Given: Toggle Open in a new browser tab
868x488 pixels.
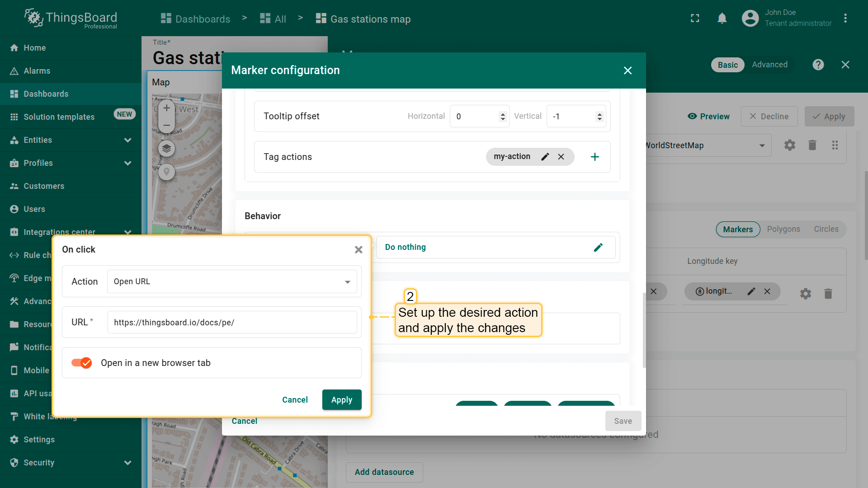Looking at the screenshot, I should coord(82,363).
